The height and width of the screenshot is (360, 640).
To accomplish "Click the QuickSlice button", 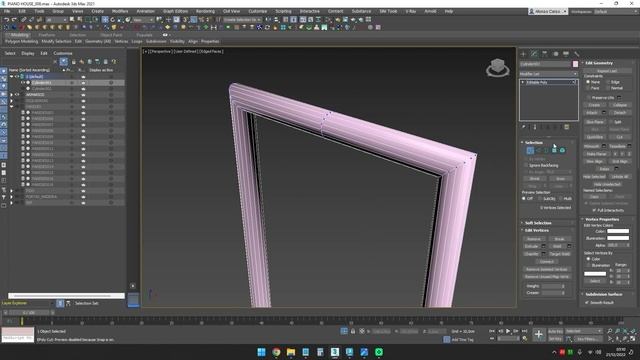I will click(x=595, y=137).
